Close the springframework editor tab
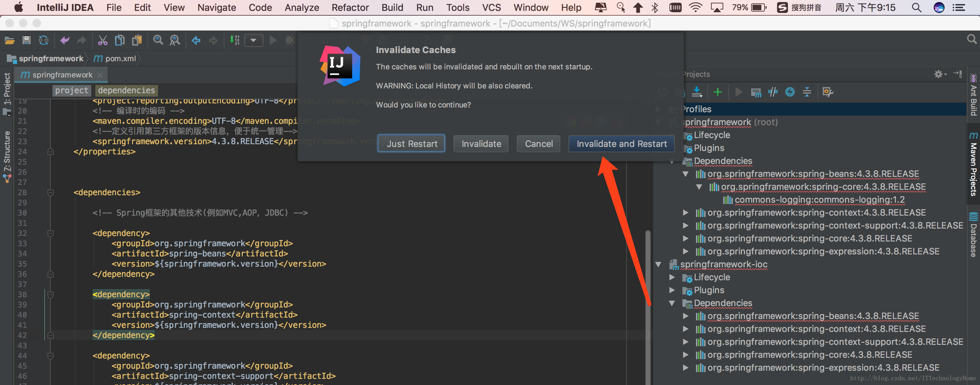The width and height of the screenshot is (980, 385). (x=100, y=75)
